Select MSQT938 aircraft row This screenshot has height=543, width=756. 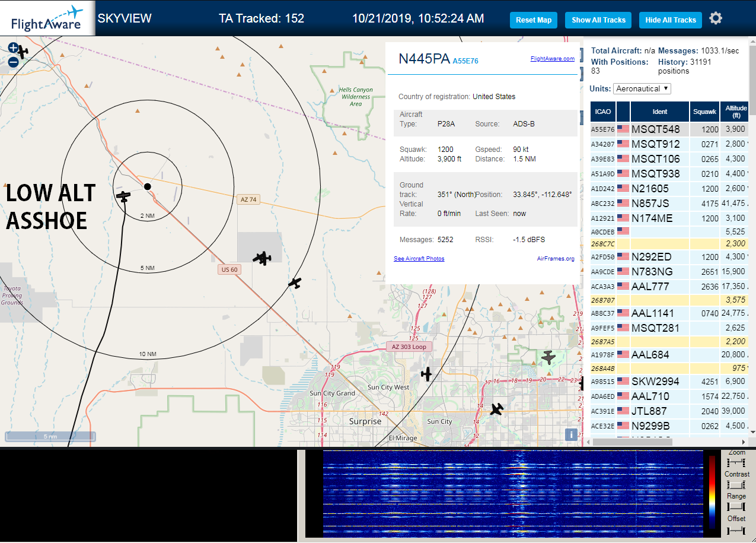point(669,173)
